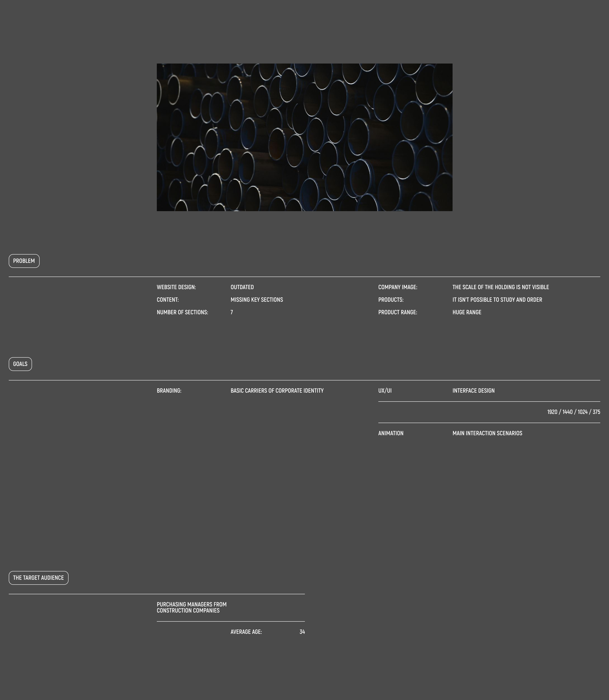
Task: Click the PROBLEM section tag
Action: [x=24, y=261]
